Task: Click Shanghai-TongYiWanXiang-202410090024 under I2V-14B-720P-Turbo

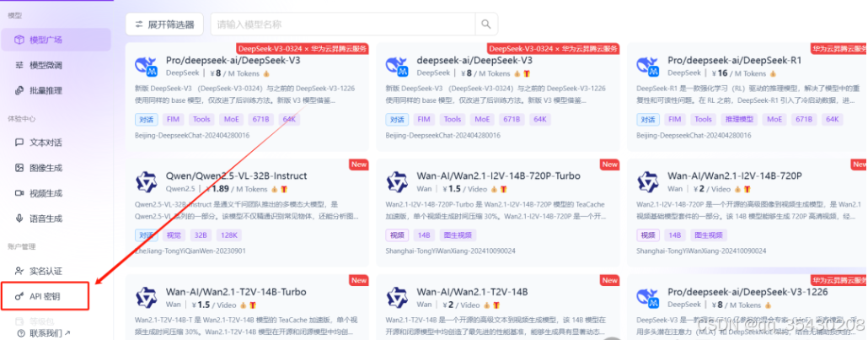Action: tap(451, 251)
